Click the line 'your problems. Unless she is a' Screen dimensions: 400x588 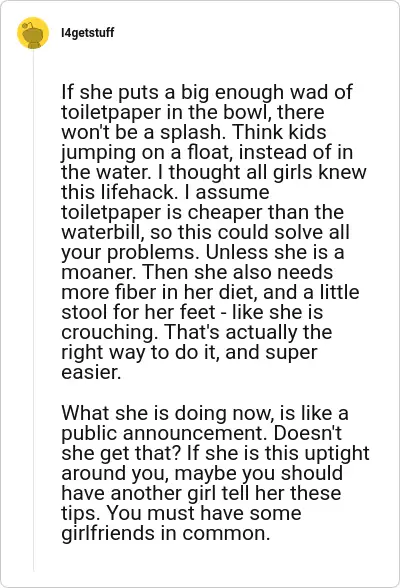click(202, 252)
